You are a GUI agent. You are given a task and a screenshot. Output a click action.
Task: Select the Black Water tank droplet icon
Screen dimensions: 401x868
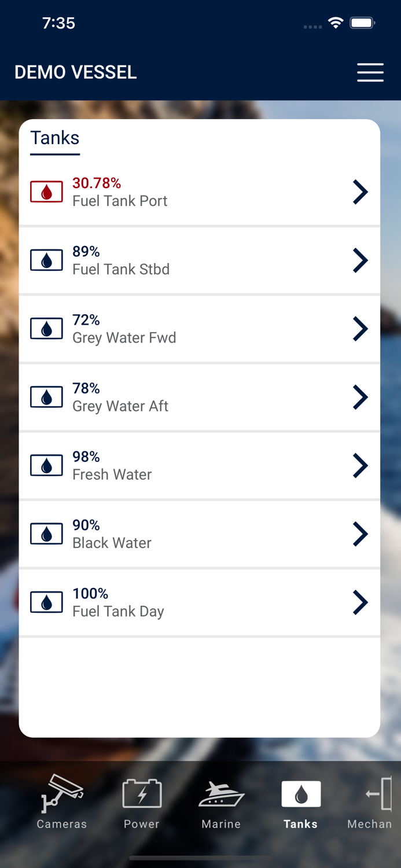[46, 534]
